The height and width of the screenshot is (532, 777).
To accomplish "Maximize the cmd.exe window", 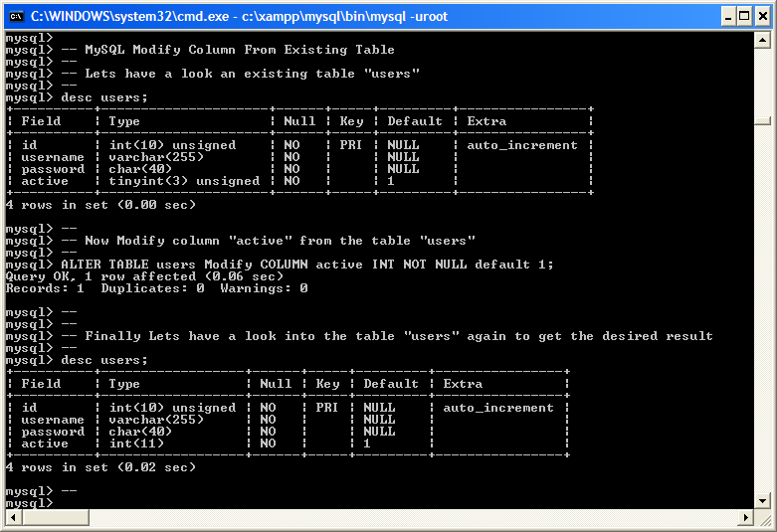I will pyautogui.click(x=744, y=16).
